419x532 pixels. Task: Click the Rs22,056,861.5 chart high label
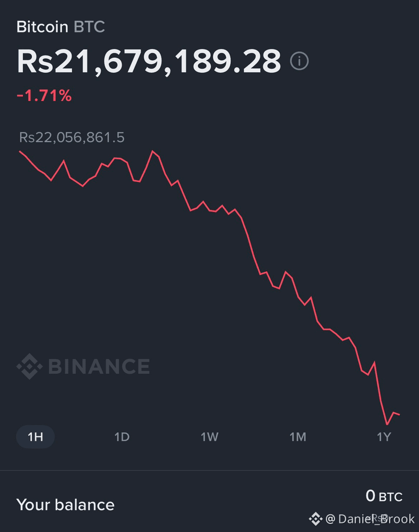pyautogui.click(x=72, y=138)
